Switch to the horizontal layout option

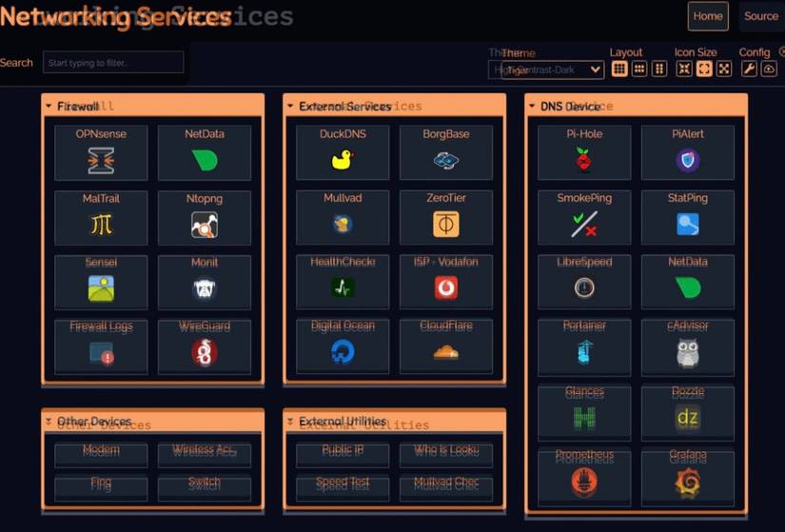tap(639, 69)
